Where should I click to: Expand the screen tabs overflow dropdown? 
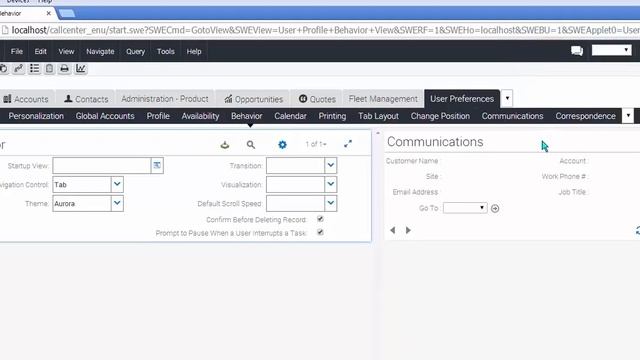point(507,98)
